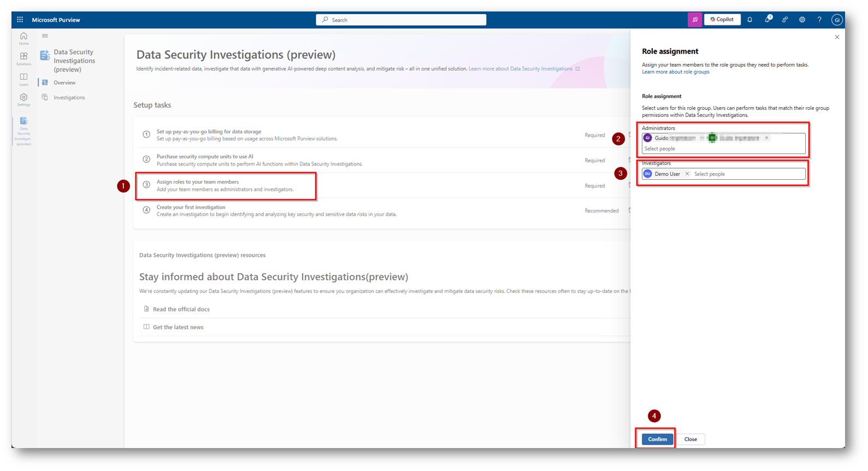Open the what's new icon with badge
The height and width of the screenshot is (471, 868).
point(767,19)
